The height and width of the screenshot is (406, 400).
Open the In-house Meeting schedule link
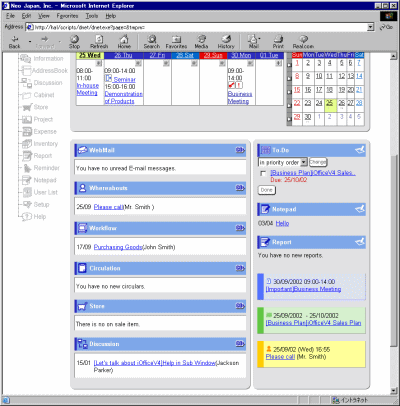click(87, 89)
